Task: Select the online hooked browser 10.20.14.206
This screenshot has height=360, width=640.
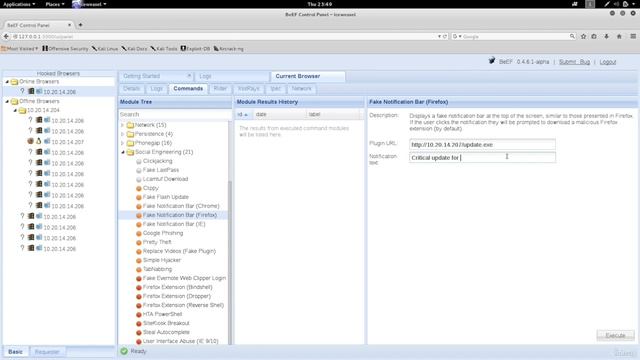Action: 59,92
